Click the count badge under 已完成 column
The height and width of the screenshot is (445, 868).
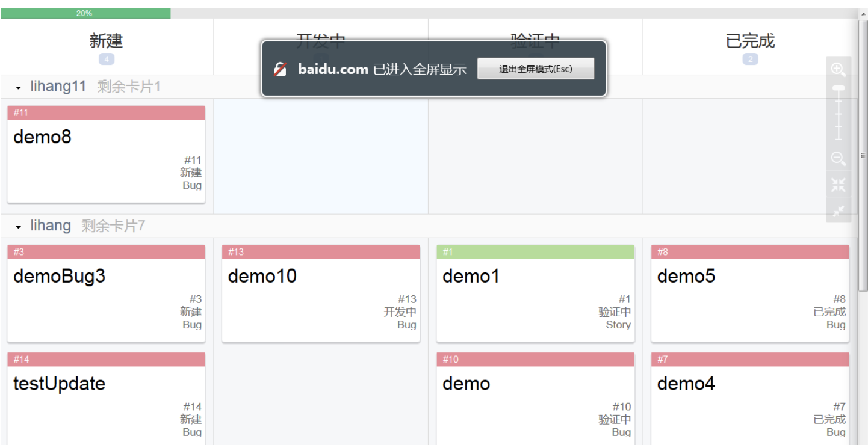(750, 59)
